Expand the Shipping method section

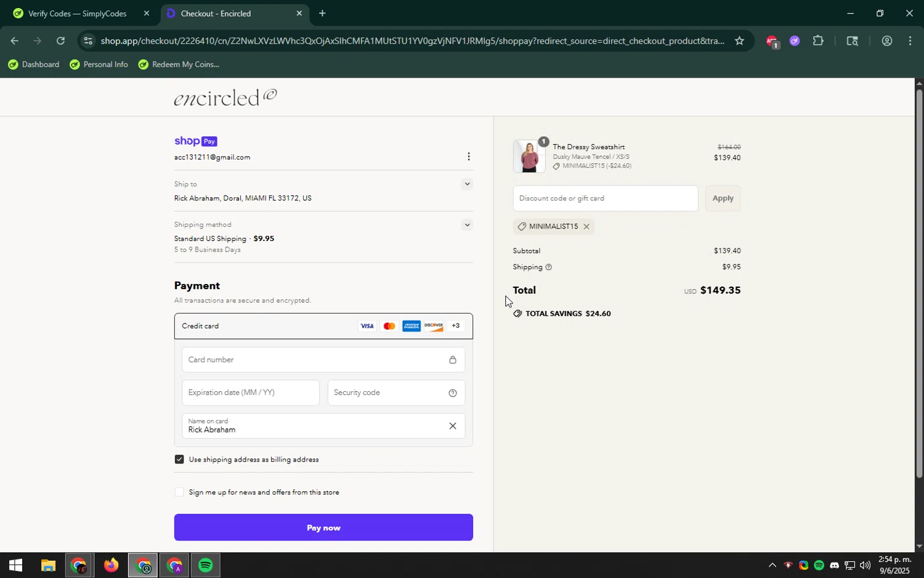point(467,225)
